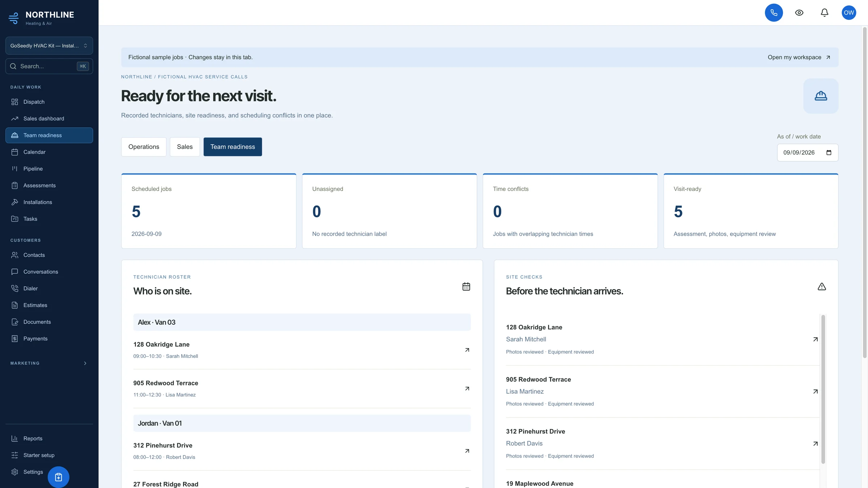Click Sarah Mitchell link in Site Checks
The width and height of the screenshot is (868, 488).
pos(526,339)
